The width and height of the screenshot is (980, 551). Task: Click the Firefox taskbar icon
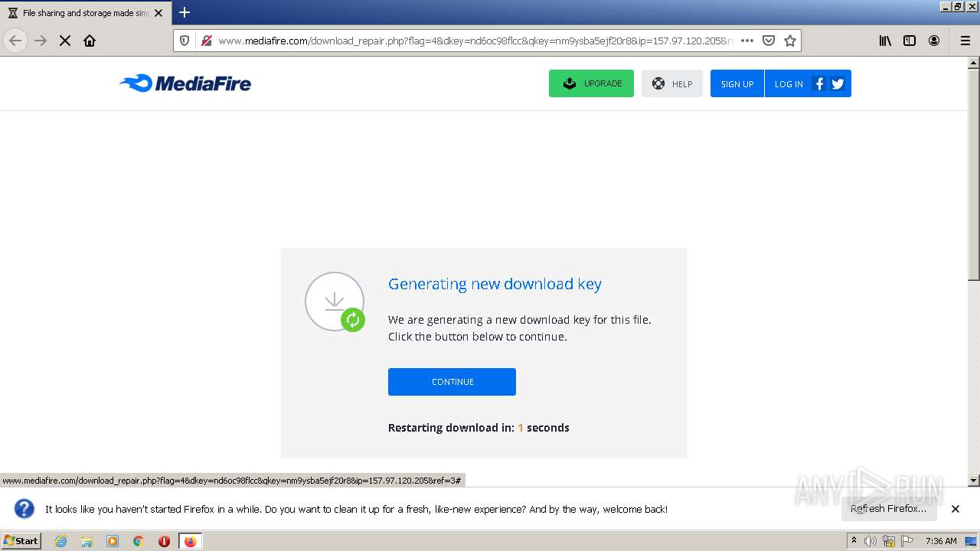190,541
